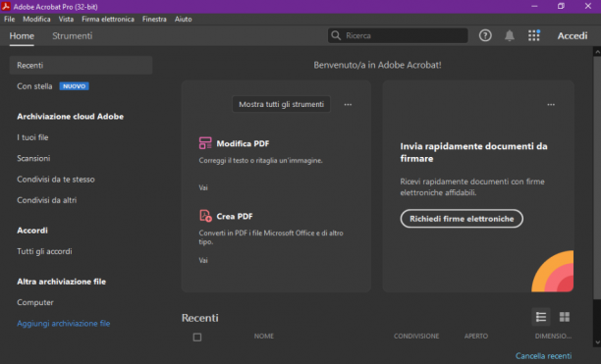Click the DIMENSIO... column header
The height and width of the screenshot is (364, 601).
pyautogui.click(x=553, y=337)
